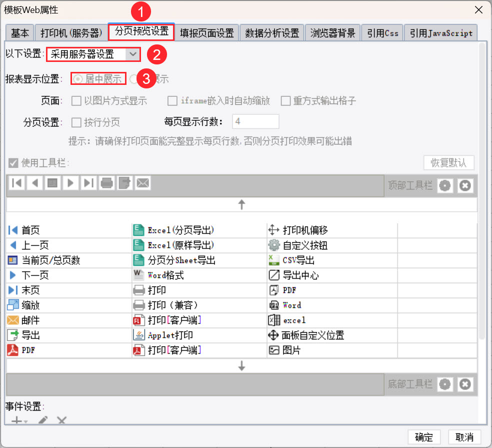The width and height of the screenshot is (492, 448).
Task: Click the 恢复默认 button
Action: pyautogui.click(x=448, y=163)
